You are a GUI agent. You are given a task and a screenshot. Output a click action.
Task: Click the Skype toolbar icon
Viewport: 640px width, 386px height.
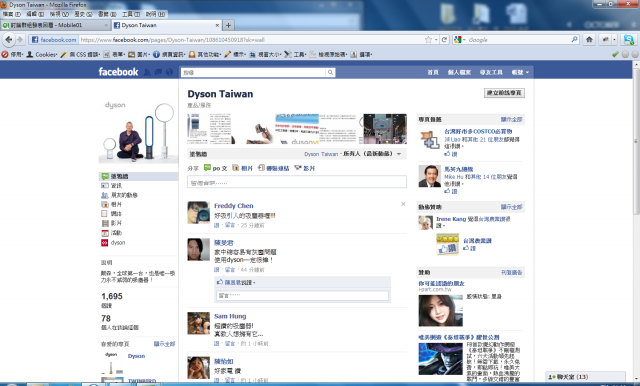click(x=628, y=40)
